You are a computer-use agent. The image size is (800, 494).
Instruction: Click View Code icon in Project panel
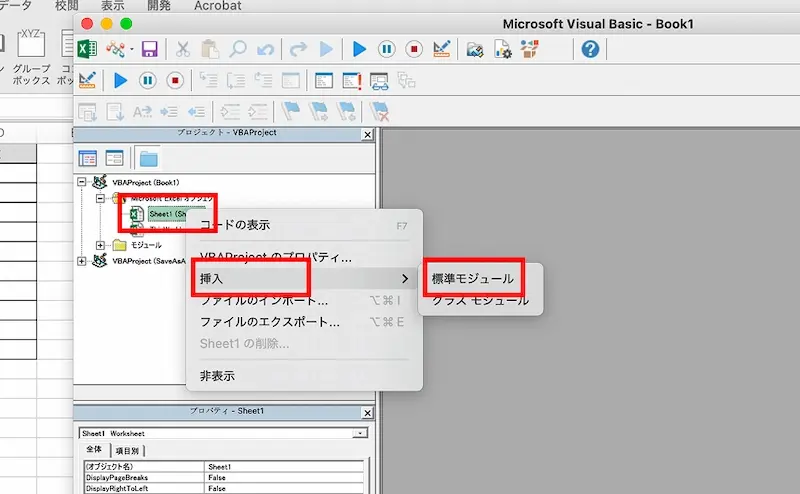tap(88, 158)
